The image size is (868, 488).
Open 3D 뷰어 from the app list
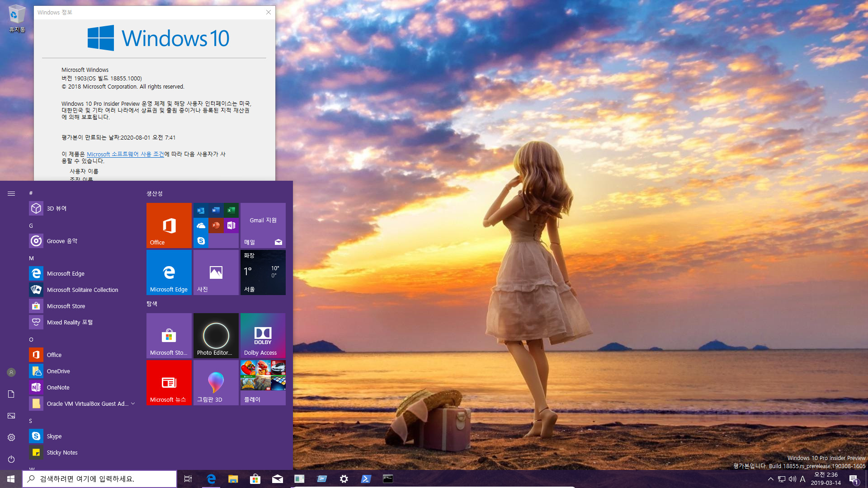click(81, 208)
